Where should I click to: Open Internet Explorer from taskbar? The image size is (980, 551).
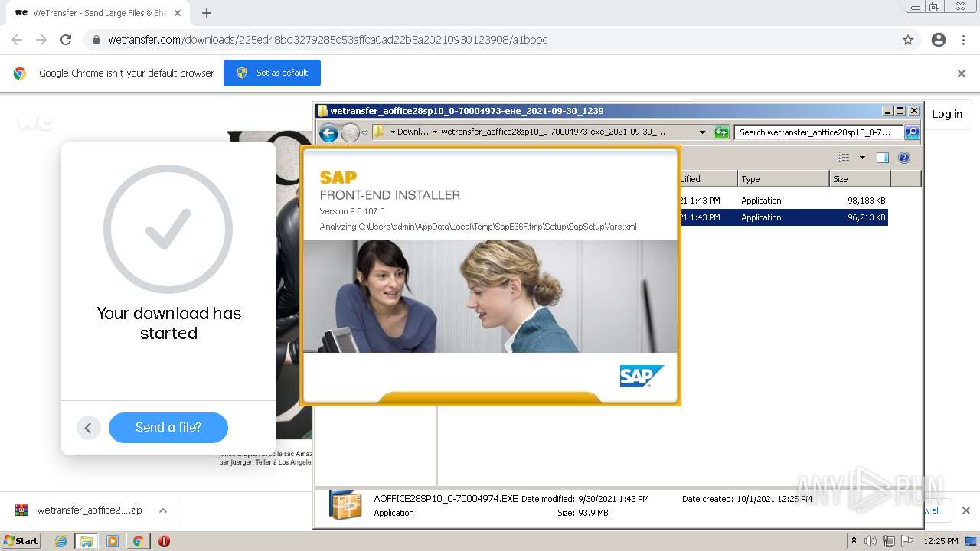(x=60, y=541)
